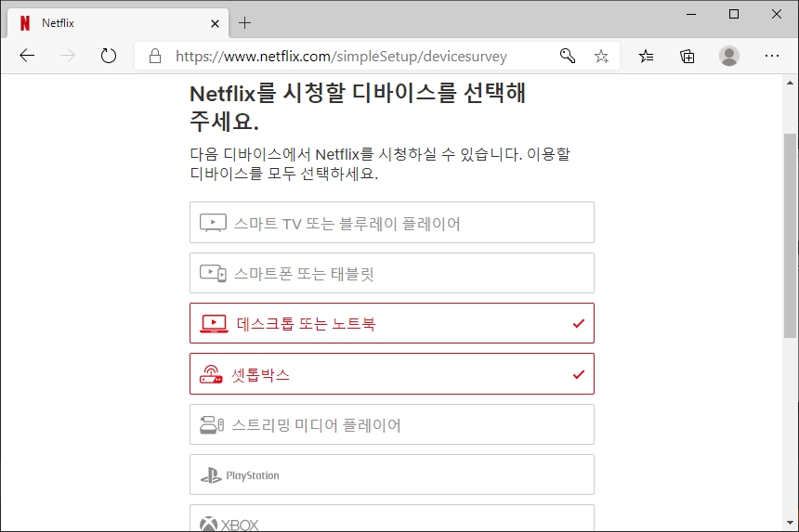
Task: Click the PlayStation logo icon
Action: point(211,475)
